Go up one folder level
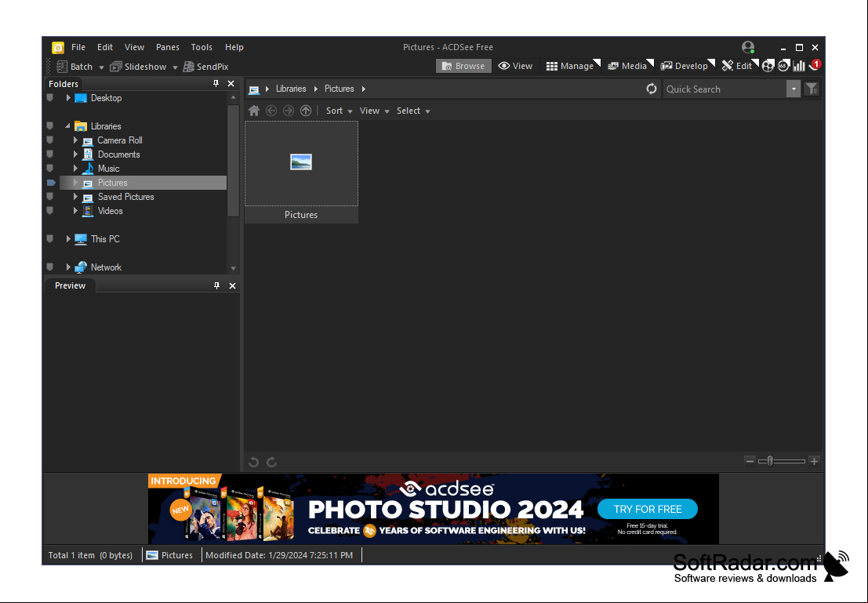Screen dimensions: 868x603 306,111
